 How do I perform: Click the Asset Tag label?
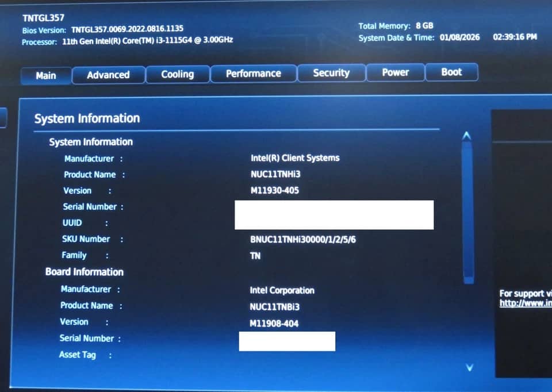pyautogui.click(x=78, y=355)
